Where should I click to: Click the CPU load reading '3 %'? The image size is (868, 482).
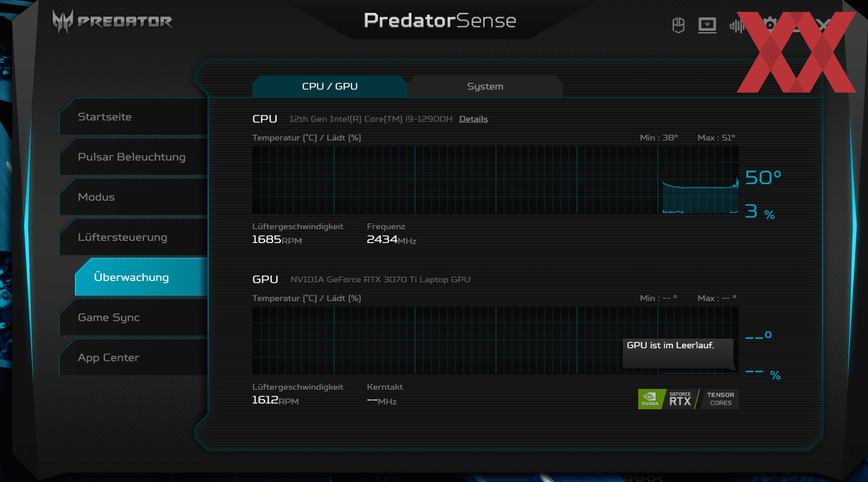760,211
